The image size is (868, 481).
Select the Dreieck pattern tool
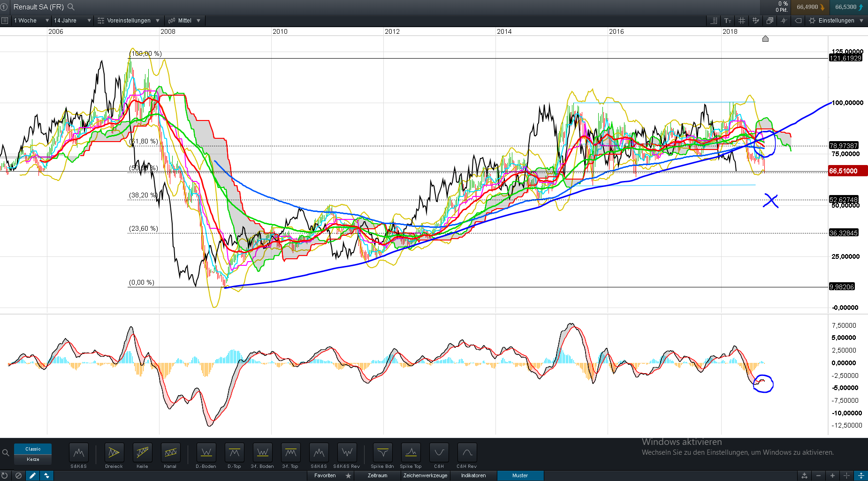[114, 453]
